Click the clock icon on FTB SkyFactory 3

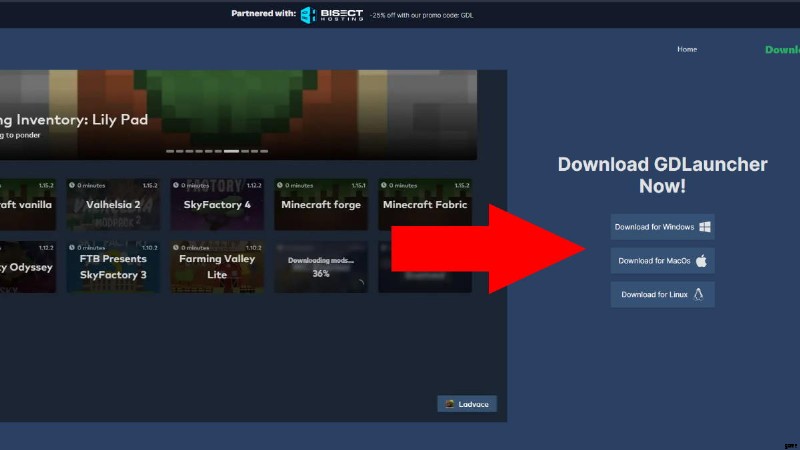tap(72, 247)
